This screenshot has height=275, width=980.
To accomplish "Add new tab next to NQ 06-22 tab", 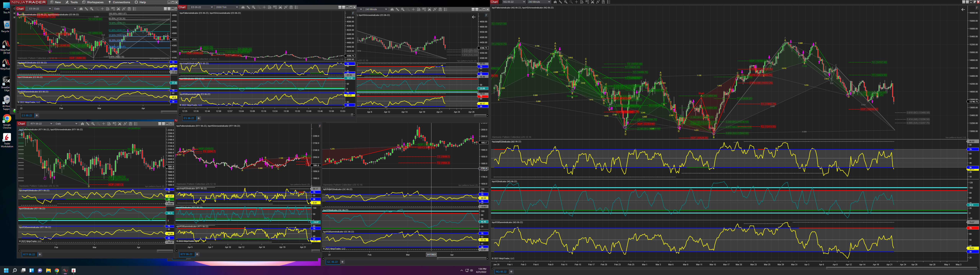I will [511, 272].
